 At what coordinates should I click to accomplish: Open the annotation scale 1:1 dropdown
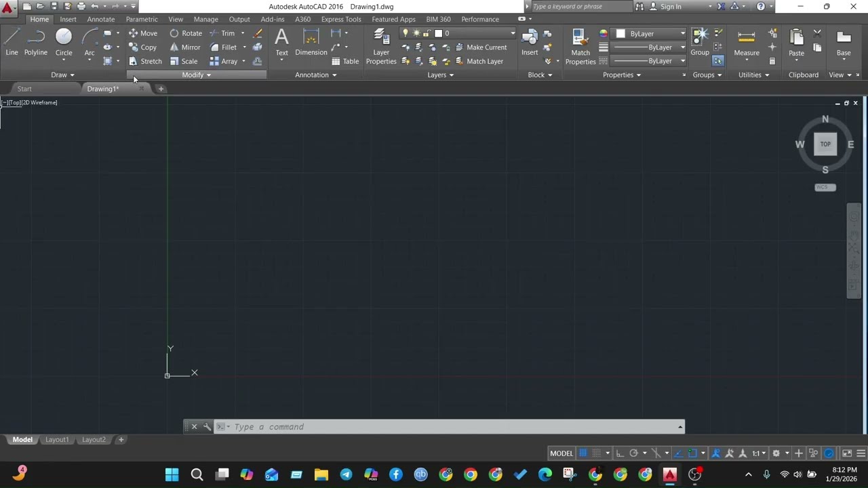(759, 453)
